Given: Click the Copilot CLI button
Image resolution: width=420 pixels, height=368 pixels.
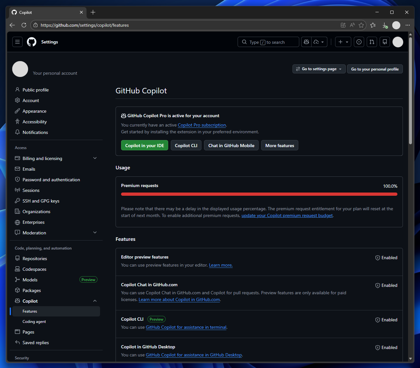Looking at the screenshot, I should 186,146.
